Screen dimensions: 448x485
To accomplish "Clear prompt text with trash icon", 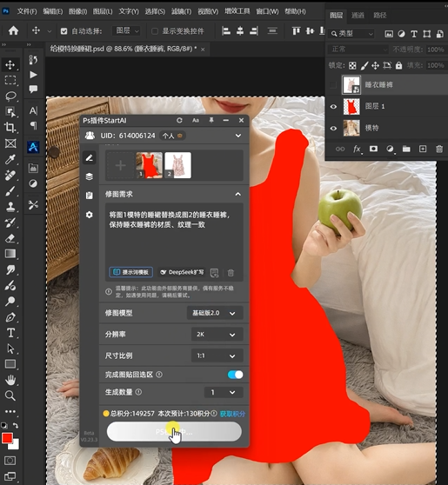I will coord(231,273).
